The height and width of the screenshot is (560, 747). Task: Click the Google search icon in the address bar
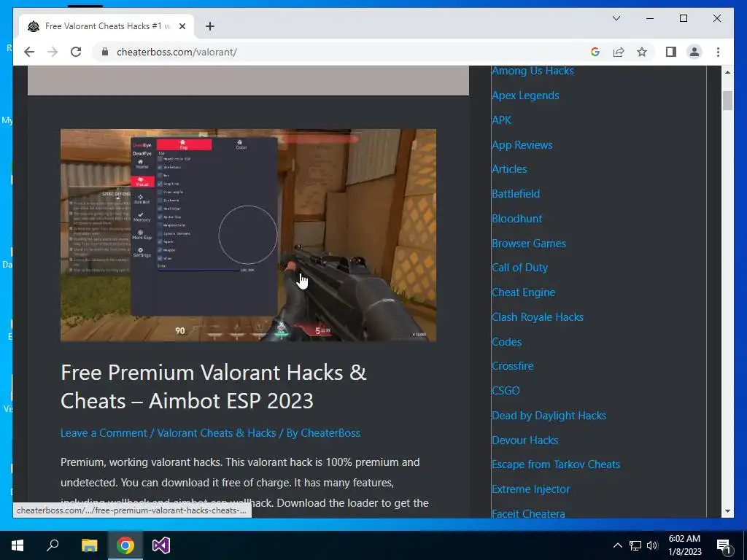(x=595, y=52)
